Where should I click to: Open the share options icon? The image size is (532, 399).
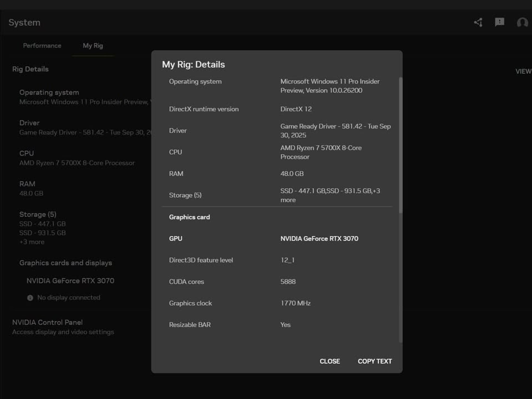tap(478, 22)
